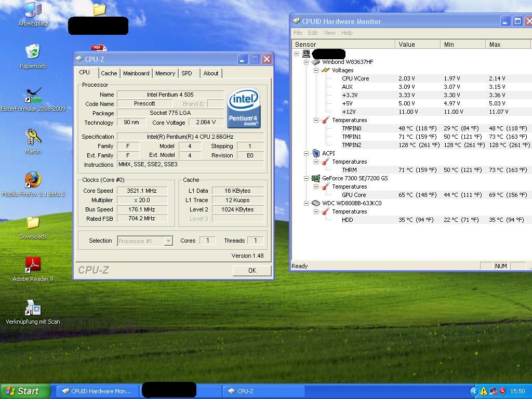Screen dimensions: 532x399
Task: Switch to the Memory tab
Action: (x=165, y=73)
